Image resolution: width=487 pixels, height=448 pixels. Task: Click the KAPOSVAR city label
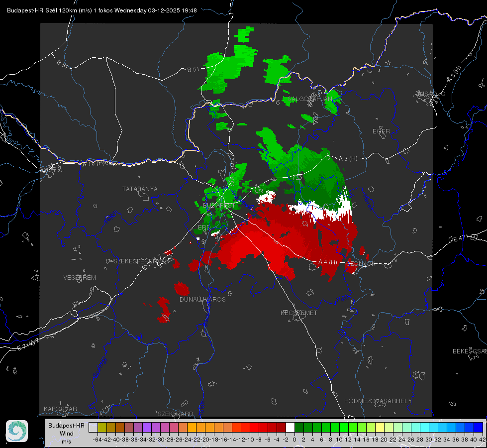[x=60, y=409]
